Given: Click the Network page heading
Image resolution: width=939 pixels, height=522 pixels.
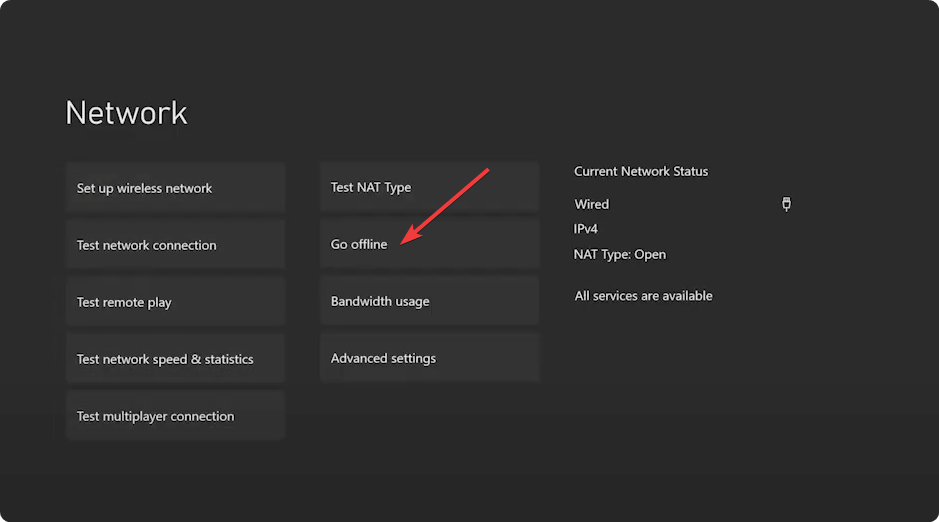Looking at the screenshot, I should coord(126,113).
